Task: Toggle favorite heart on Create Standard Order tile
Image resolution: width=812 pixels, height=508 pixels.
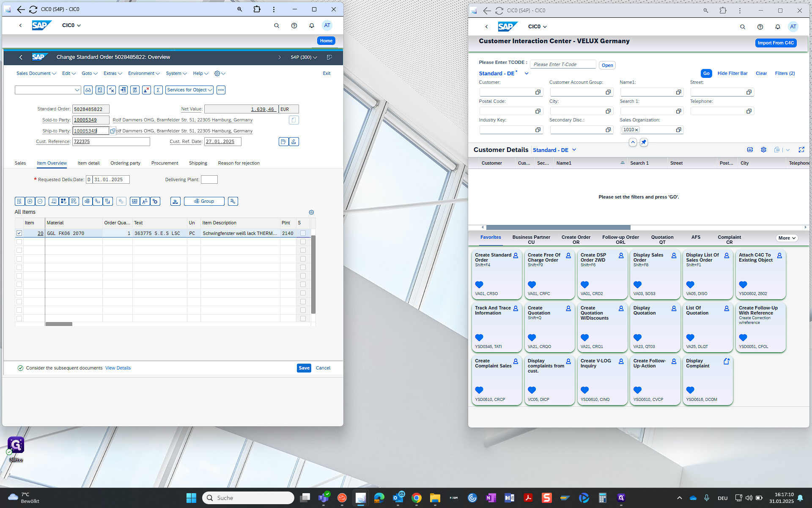Action: (479, 284)
